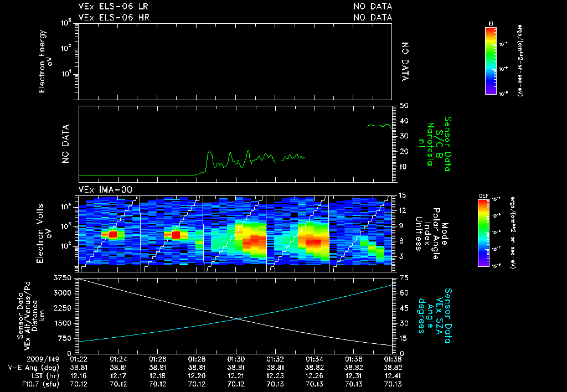Click the LST value 12.41
Image resolution: width=567 pixels, height=392 pixels.
393,376
